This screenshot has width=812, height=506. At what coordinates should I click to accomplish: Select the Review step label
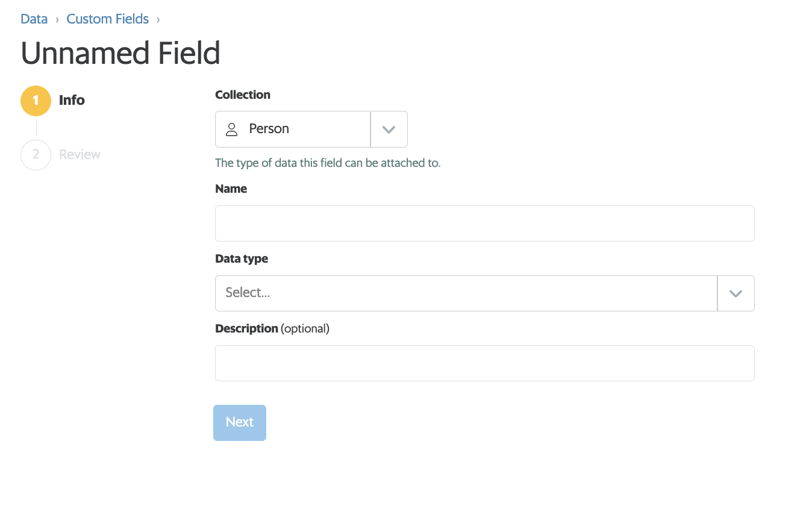pyautogui.click(x=80, y=155)
